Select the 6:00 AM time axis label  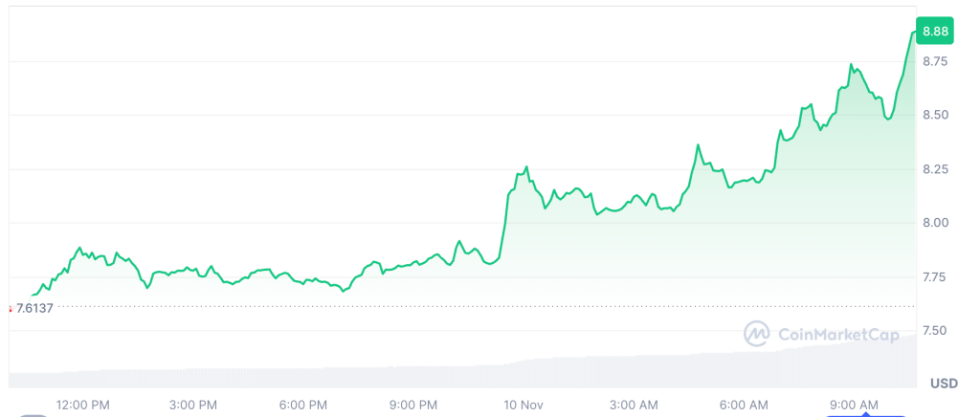click(x=744, y=405)
